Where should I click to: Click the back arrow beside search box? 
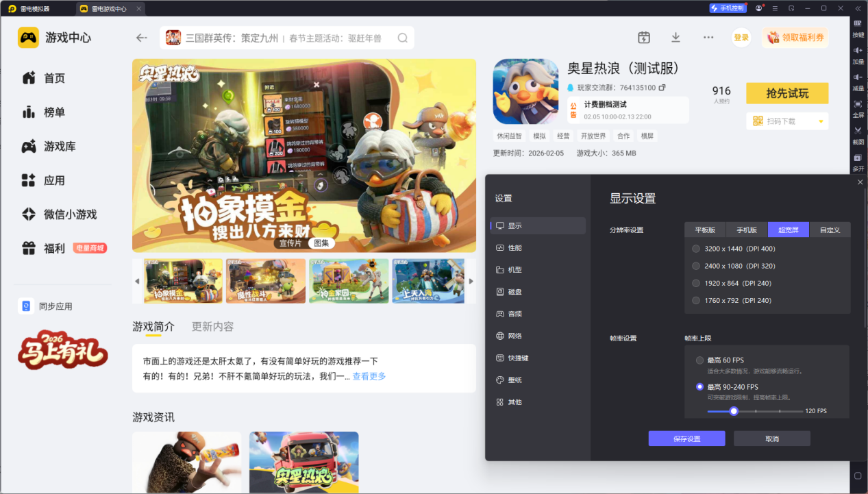point(142,38)
